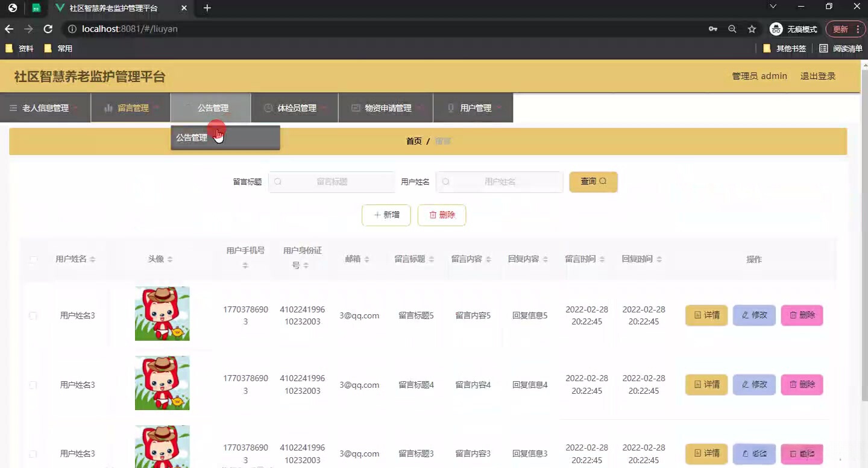Open a new browser tab with plus
This screenshot has width=868, height=468.
coord(207,8)
